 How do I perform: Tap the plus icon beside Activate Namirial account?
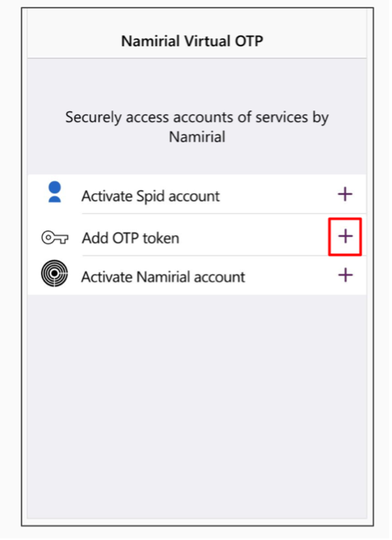click(x=345, y=275)
